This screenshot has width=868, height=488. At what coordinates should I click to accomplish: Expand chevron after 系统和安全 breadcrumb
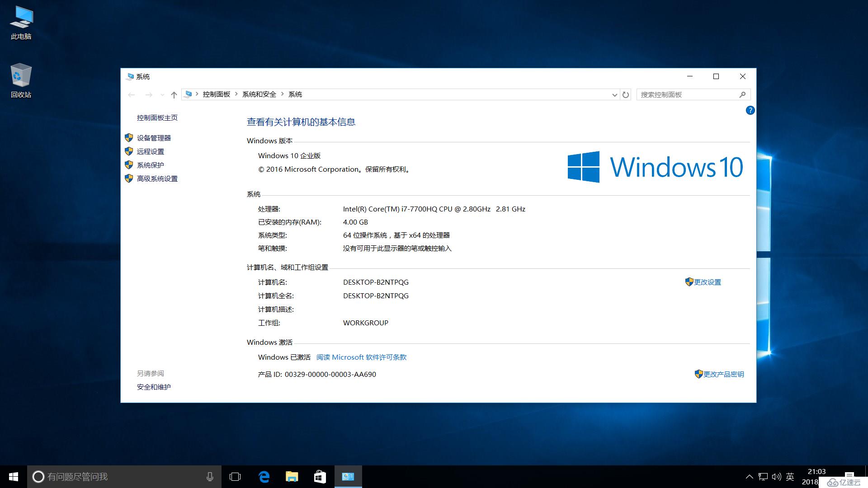(x=283, y=94)
